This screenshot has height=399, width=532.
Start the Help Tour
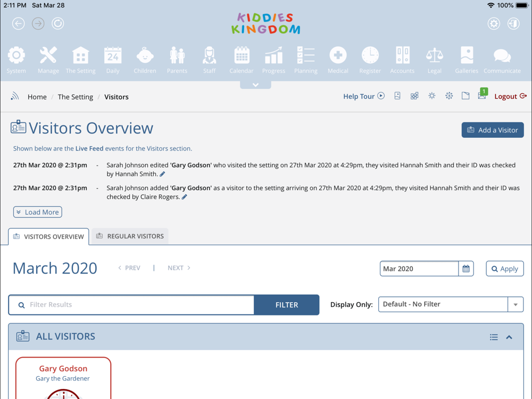click(364, 96)
